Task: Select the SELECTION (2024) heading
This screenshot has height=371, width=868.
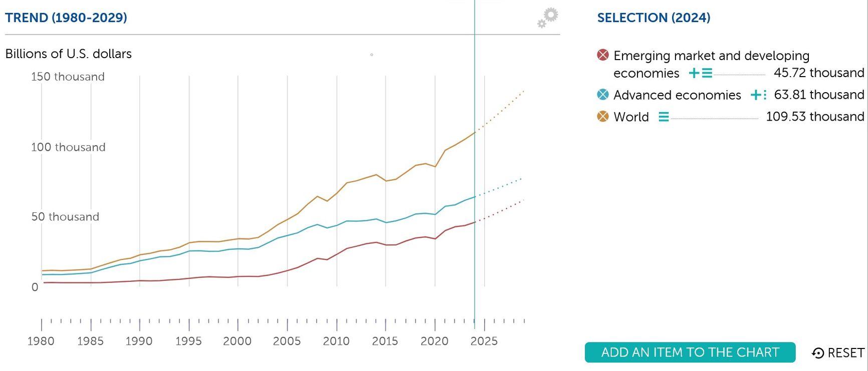Action: 654,18
